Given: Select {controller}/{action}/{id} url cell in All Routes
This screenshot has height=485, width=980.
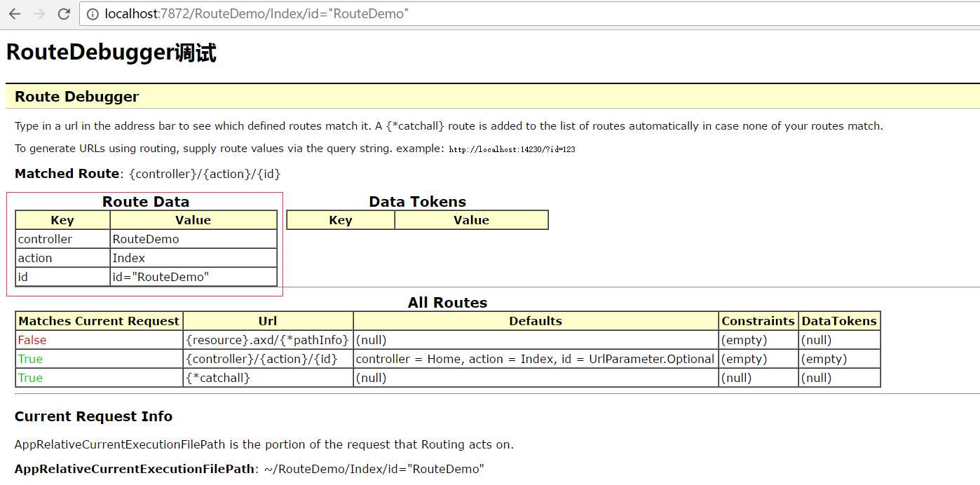Looking at the screenshot, I should pos(268,359).
